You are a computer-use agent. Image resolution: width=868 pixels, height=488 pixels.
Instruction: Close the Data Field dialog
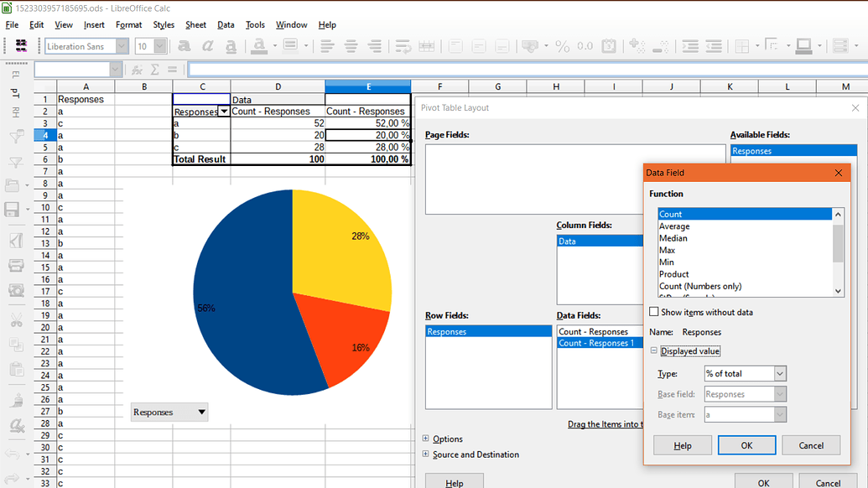coord(839,174)
